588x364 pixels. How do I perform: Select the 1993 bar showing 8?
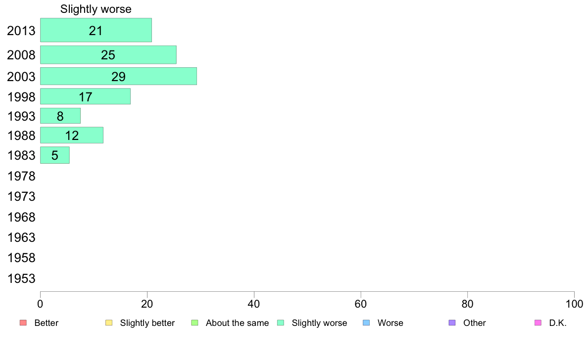[x=60, y=116]
